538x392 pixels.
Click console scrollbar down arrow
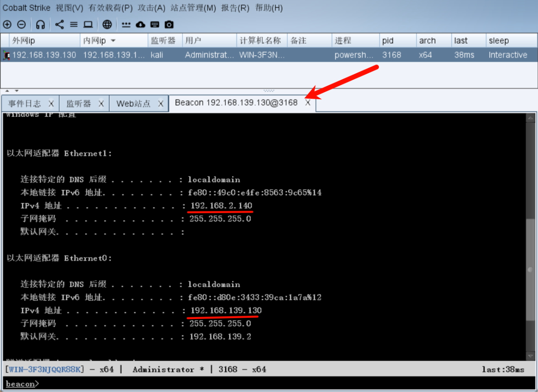530,356
